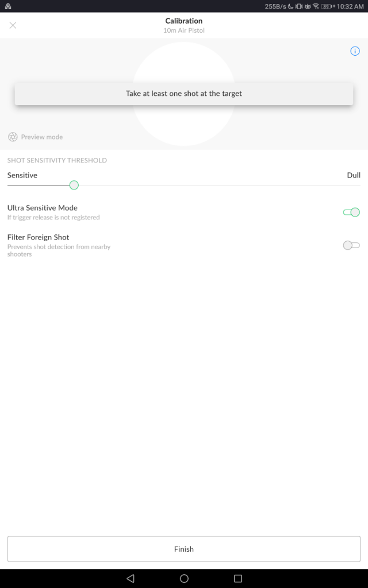The image size is (368, 588).
Task: Click the Preview mode label
Action: (x=41, y=137)
